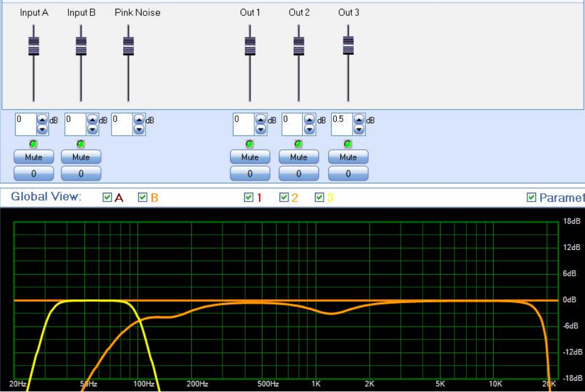This screenshot has width=585, height=392.
Task: Decrease Out 1 gain with down arrow
Action: pos(261,130)
